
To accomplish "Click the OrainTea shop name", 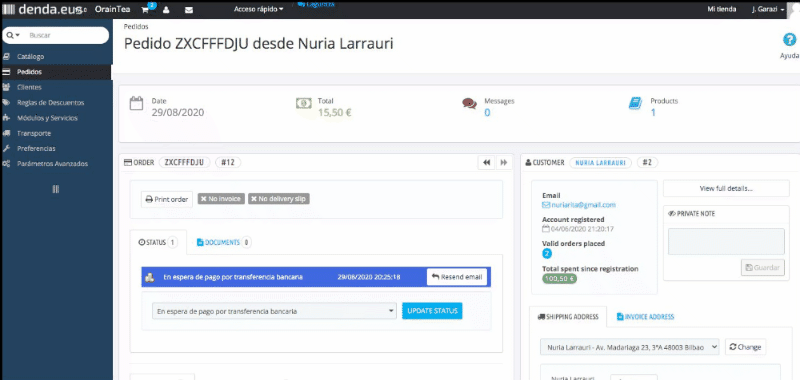I will point(112,9).
